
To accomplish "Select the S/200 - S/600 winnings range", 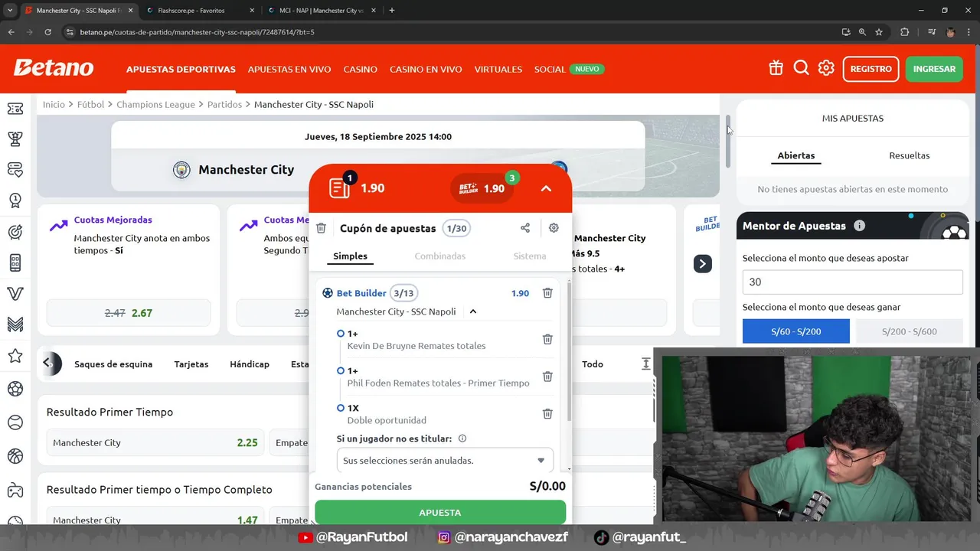I will pyautogui.click(x=909, y=331).
